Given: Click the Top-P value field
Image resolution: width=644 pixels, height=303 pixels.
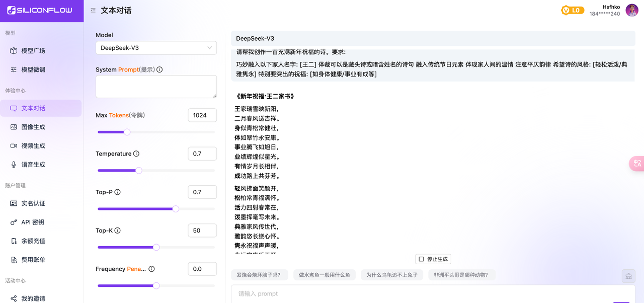Looking at the screenshot, I should point(202,192).
